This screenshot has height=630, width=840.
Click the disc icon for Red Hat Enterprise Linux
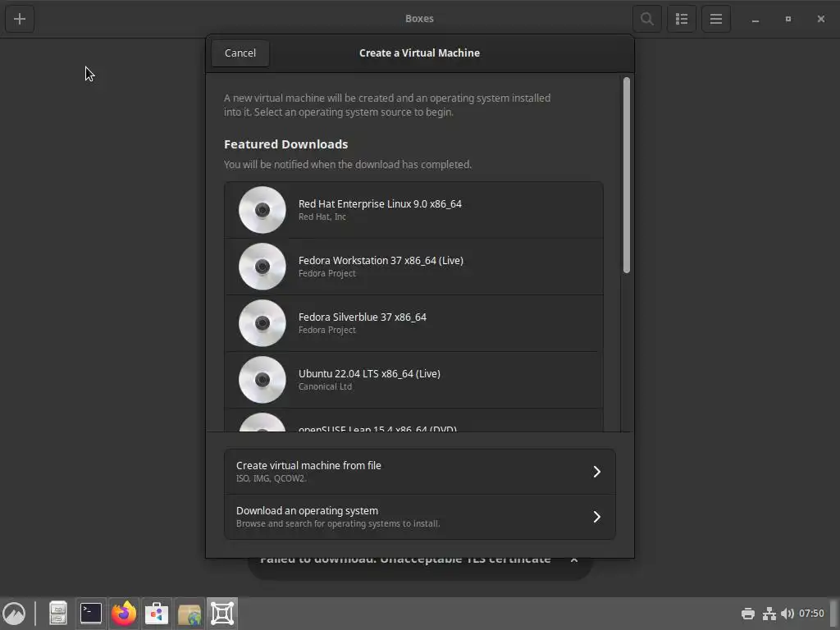click(x=262, y=210)
